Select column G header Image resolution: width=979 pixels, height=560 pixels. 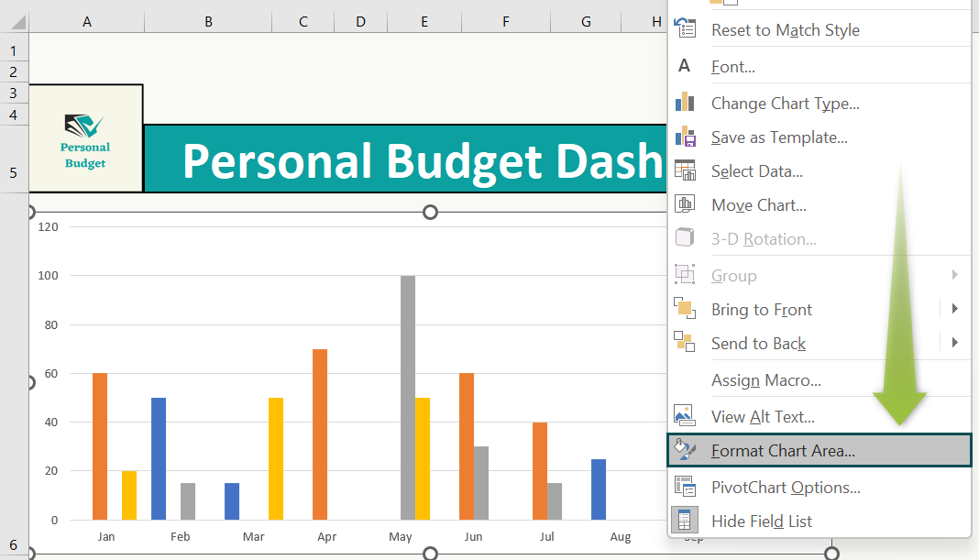[586, 22]
